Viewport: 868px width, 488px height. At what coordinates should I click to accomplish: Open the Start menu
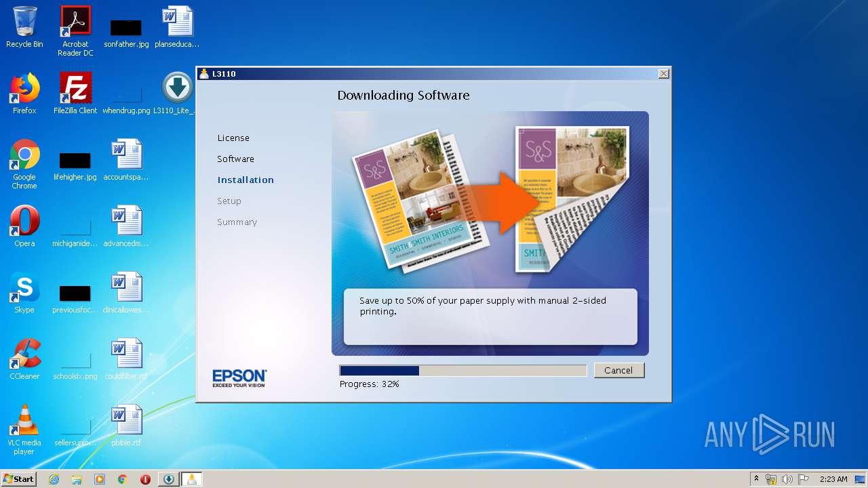pos(19,479)
